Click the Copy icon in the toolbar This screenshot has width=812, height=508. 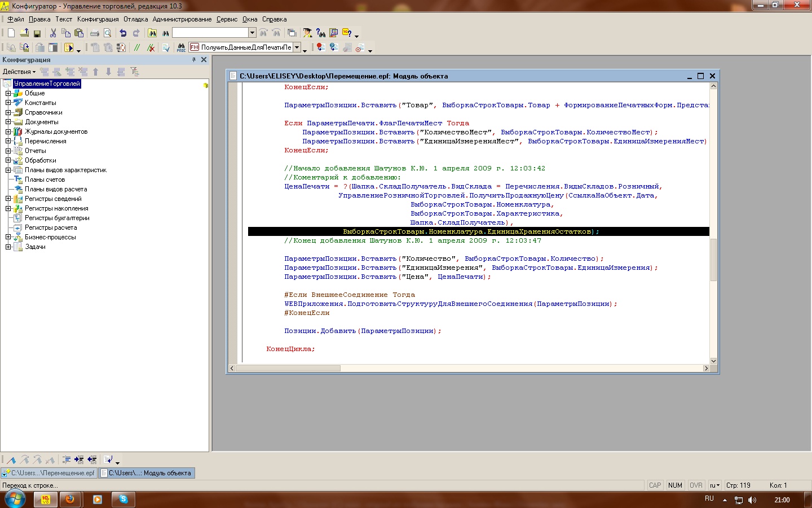pos(66,33)
